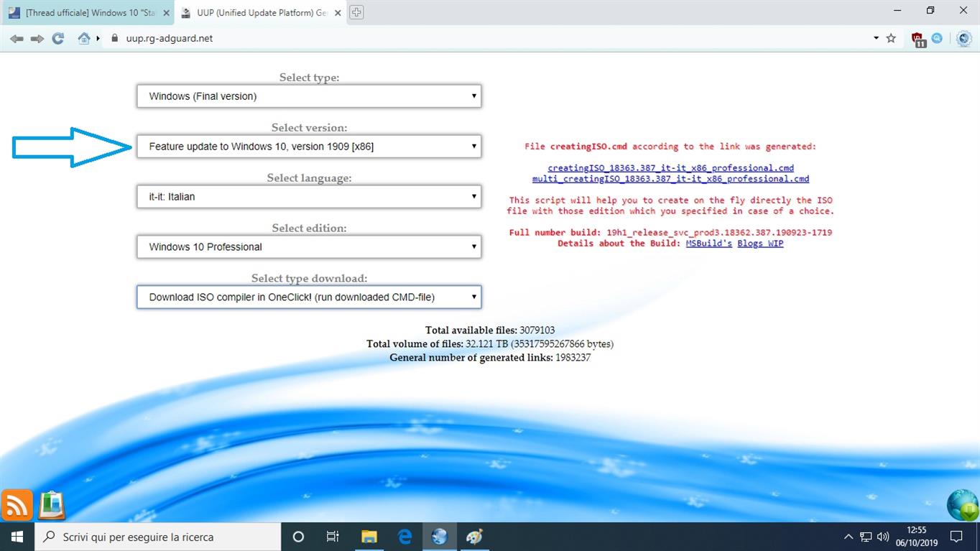Screen dimensions: 980x551
Task: Expand the address bar history dropdown arrow
Action: coord(876,39)
